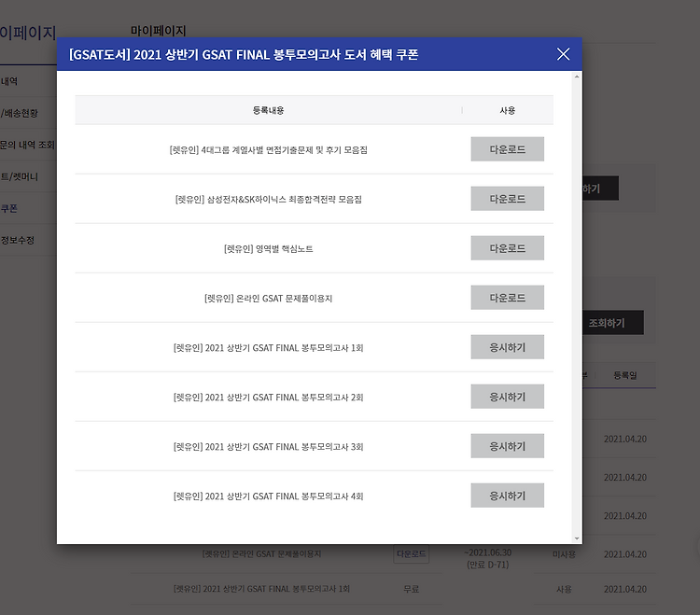Click the 다운로드 button in background table

[412, 553]
